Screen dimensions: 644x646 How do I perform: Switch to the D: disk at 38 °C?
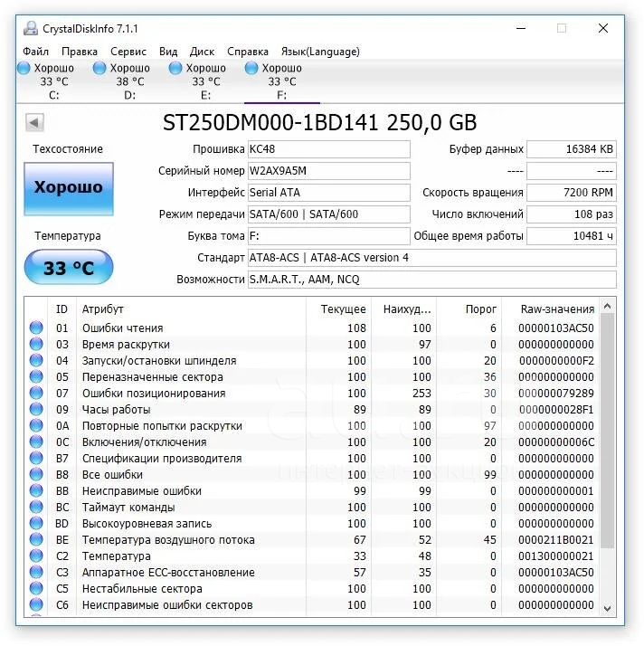(x=129, y=81)
